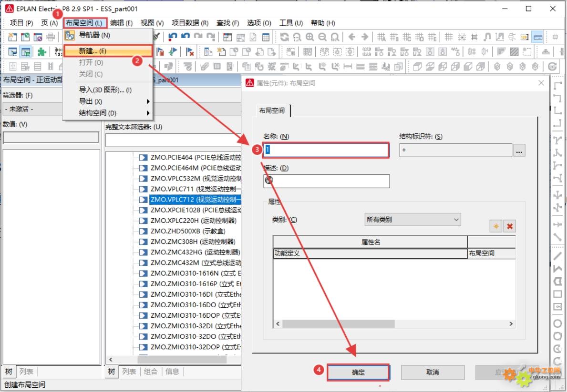Choose 导航器 (N) in the dropdown menu
The image size is (567, 392).
click(x=108, y=35)
